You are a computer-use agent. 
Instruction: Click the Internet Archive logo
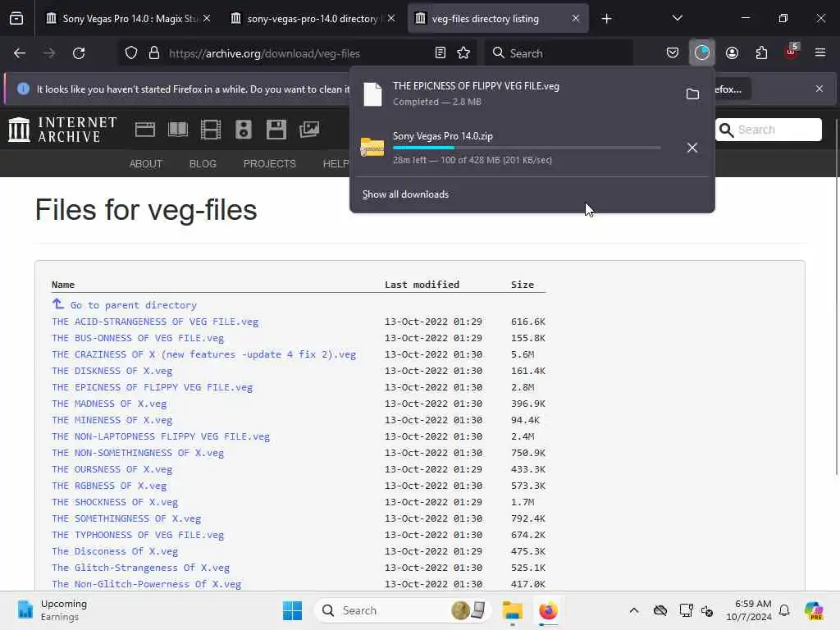pos(62,130)
